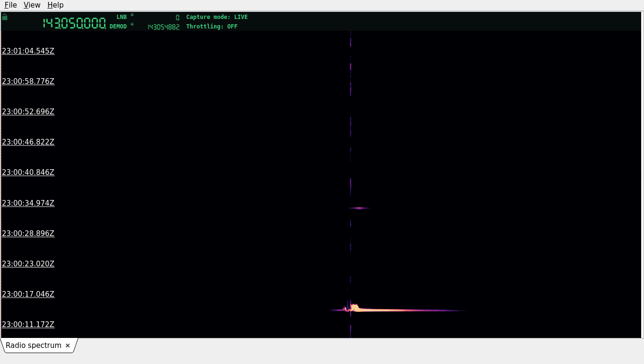Viewport: 644px width, 364px height.
Task: Select timestamp 23:00:23.020Z
Action: pyautogui.click(x=28, y=264)
